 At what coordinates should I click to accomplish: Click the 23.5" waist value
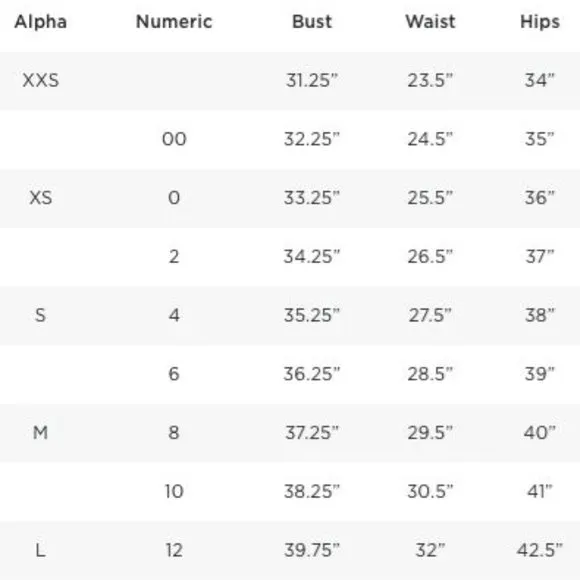coord(430,80)
